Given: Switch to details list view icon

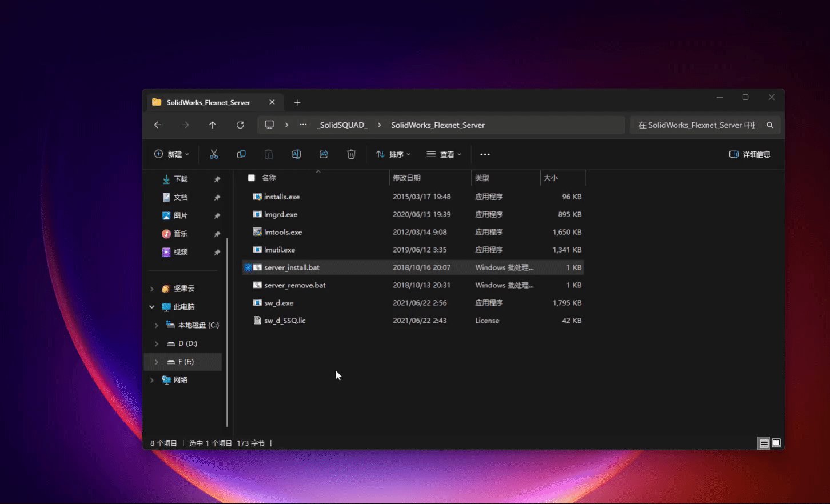Looking at the screenshot, I should point(764,443).
